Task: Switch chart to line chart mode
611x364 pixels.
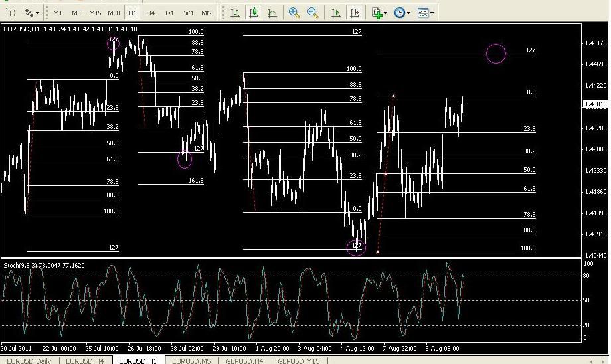Action: coord(272,13)
